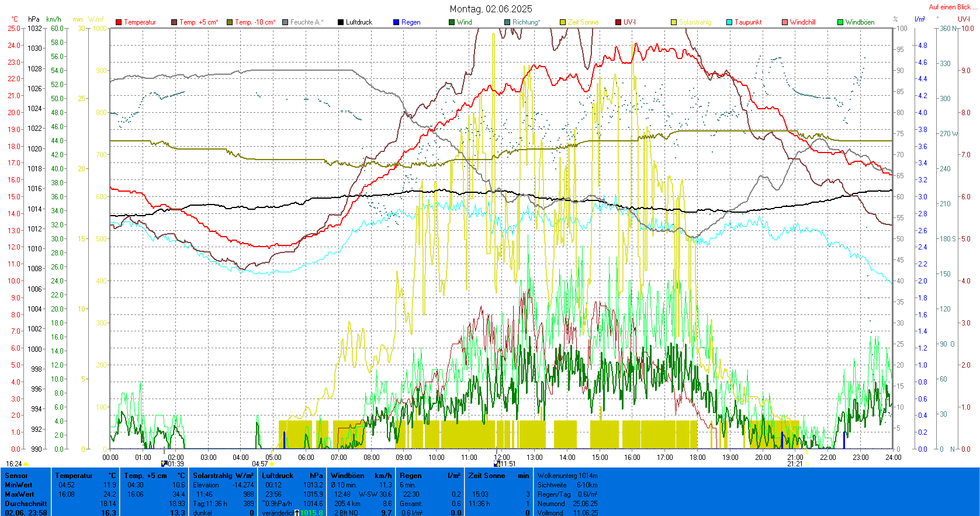Image resolution: width=980 pixels, height=516 pixels.
Task: Click the 'Neumond 25.06.25' entry
Action: click(567, 504)
